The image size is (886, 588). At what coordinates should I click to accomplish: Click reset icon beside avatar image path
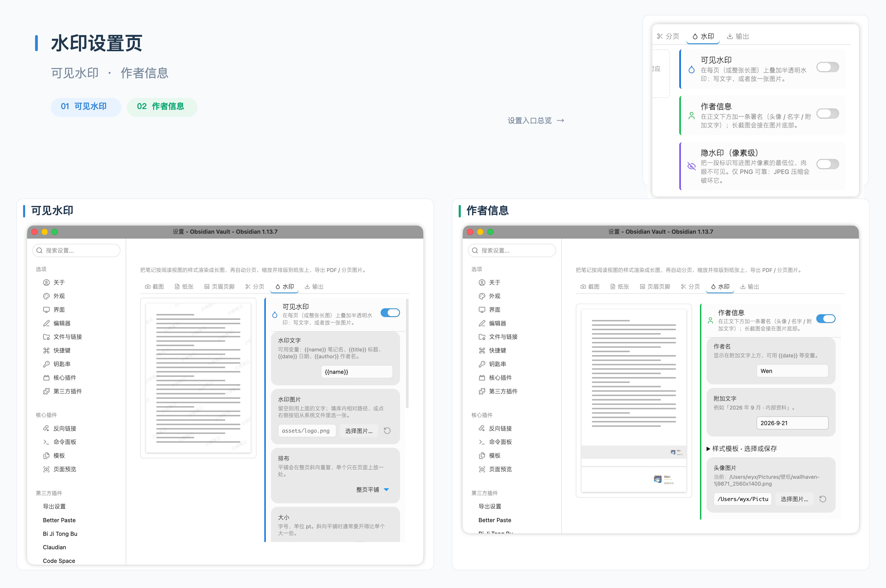point(823,499)
